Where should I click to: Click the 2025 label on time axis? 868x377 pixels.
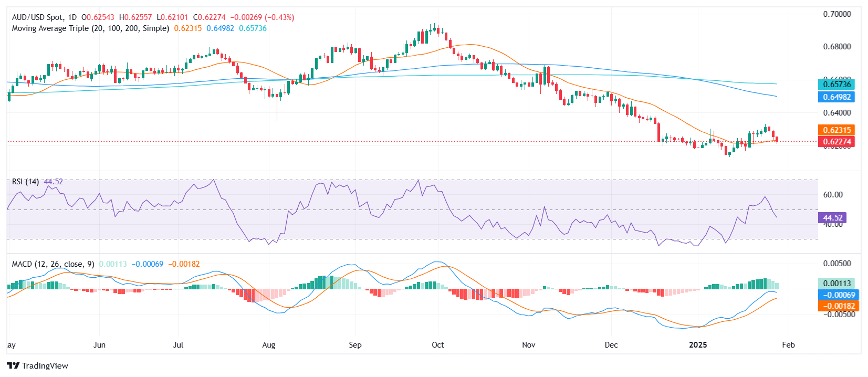pyautogui.click(x=698, y=345)
